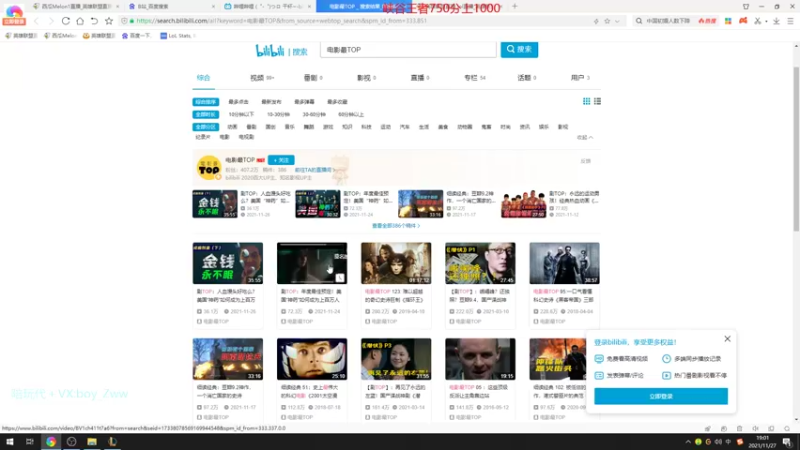This screenshot has height=450, width=800.
Task: Open the 综合 results tab
Action: [203, 78]
